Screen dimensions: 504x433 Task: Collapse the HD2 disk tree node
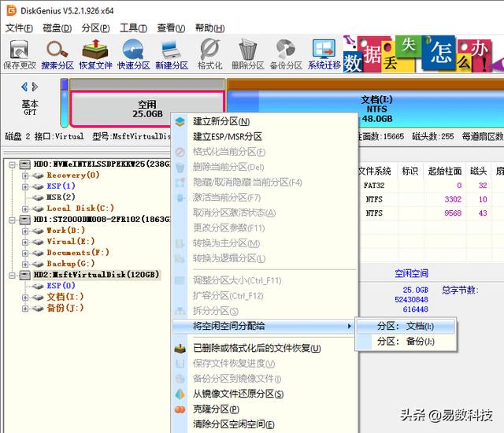pos(12,276)
